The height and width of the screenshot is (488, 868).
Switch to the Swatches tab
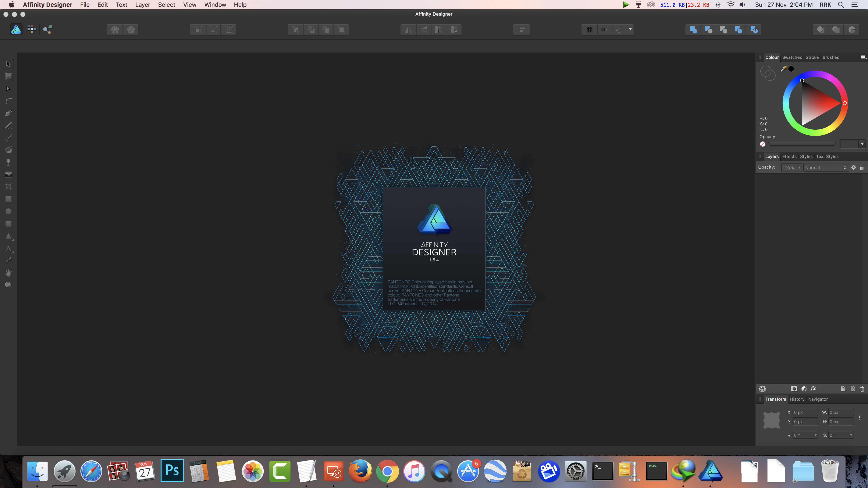[792, 57]
